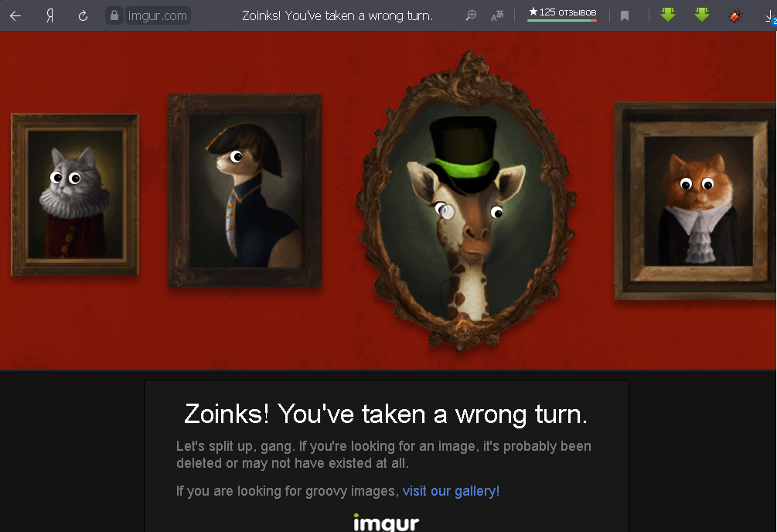Click the giraffe with top hat portrait
The image size is (777, 532).
click(465, 199)
